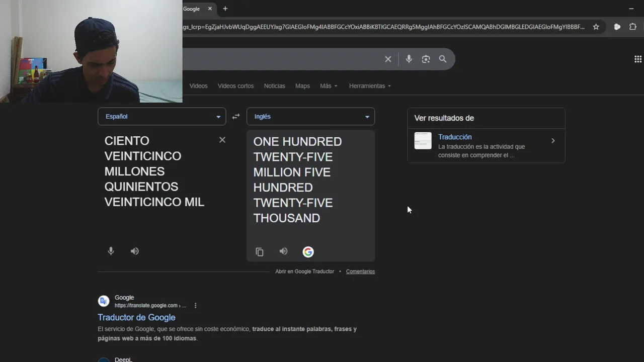Click the Traducción thumbnail image
Image resolution: width=644 pixels, height=362 pixels.
tap(423, 141)
